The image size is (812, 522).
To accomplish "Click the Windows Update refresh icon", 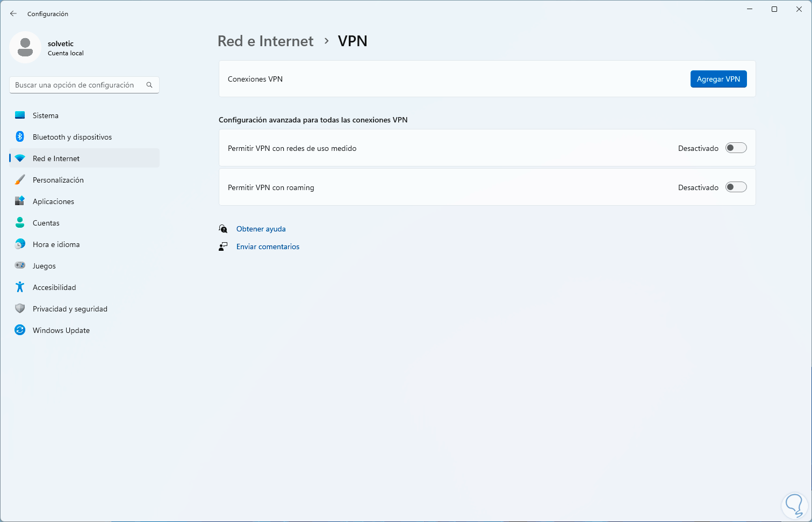I will click(20, 330).
